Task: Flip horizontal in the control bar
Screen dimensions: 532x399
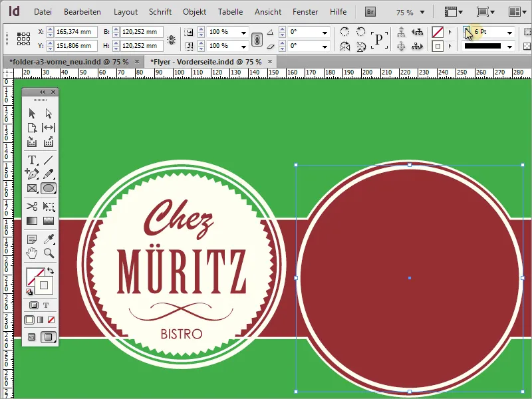Action: (x=344, y=46)
